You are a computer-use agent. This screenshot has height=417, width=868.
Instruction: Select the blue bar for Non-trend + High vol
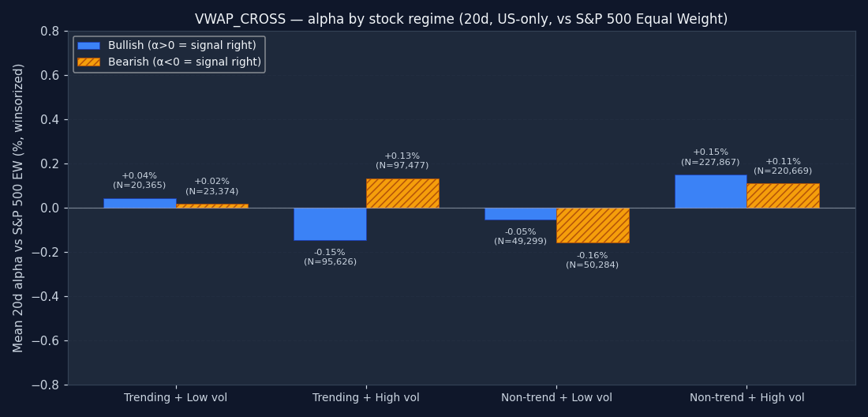710,191
